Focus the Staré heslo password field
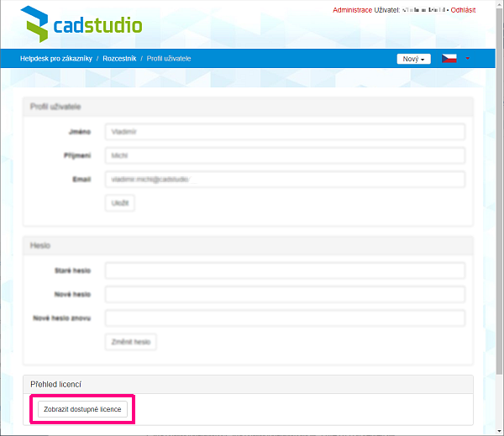Screen dimensions: 504x436 point(285,271)
